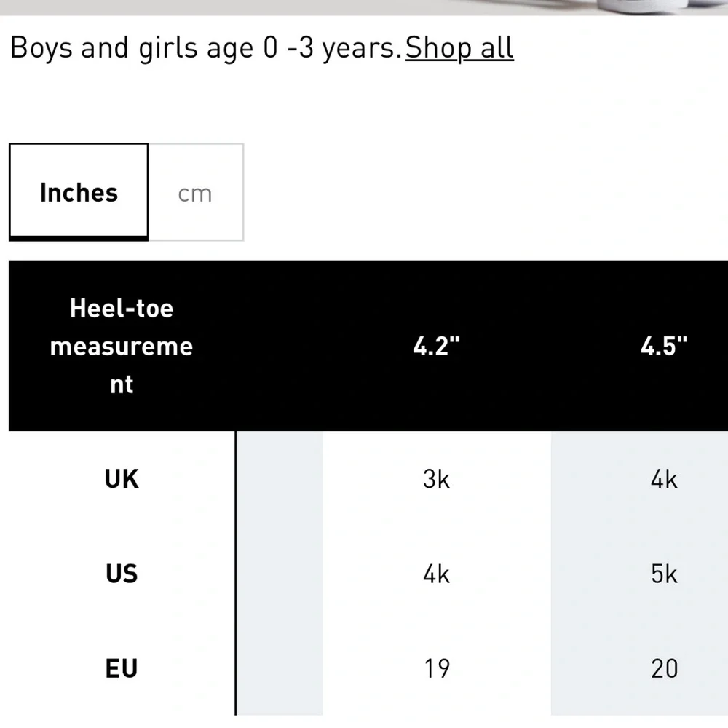Screen dimensions: 728x728
Task: Click the product image strip at top
Action: pyautogui.click(x=364, y=7)
